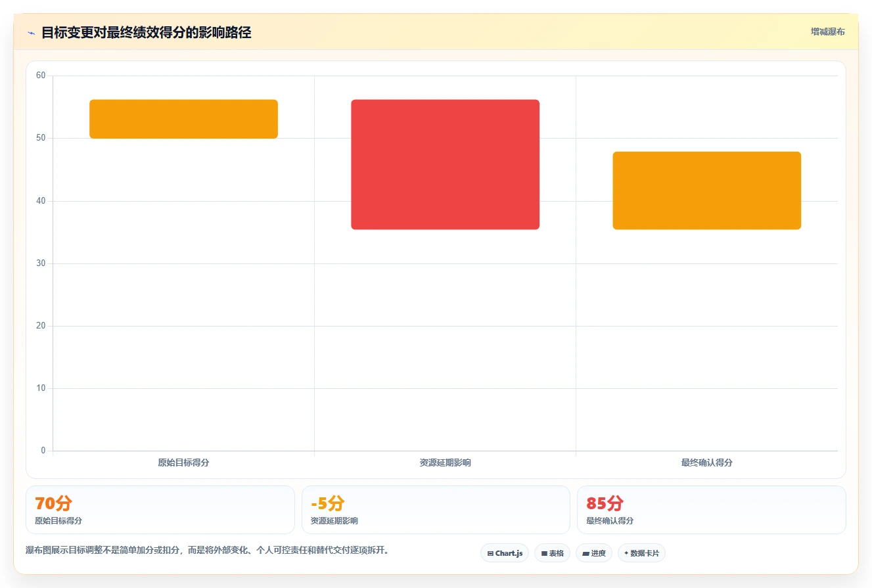The height and width of the screenshot is (588, 872).
Task: Click the y-axis value 10
Action: pos(41,388)
